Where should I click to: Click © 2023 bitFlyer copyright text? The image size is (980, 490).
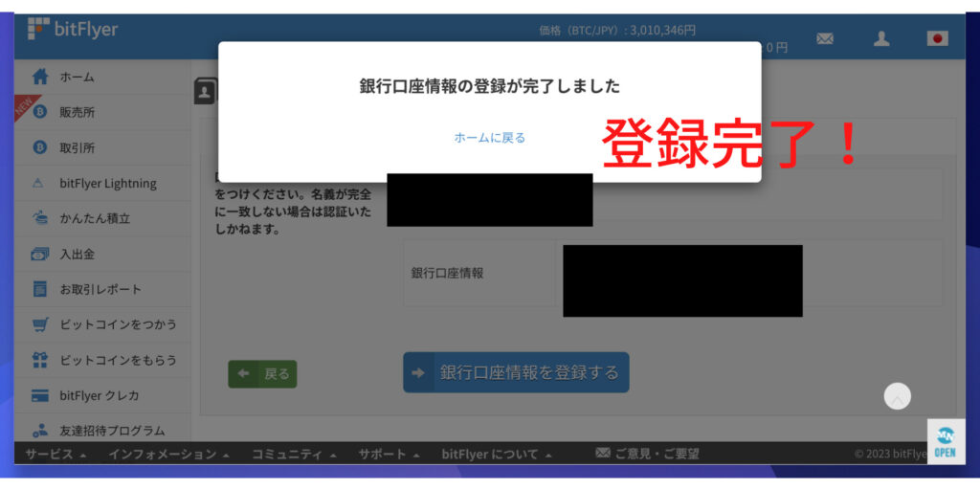[x=890, y=455]
